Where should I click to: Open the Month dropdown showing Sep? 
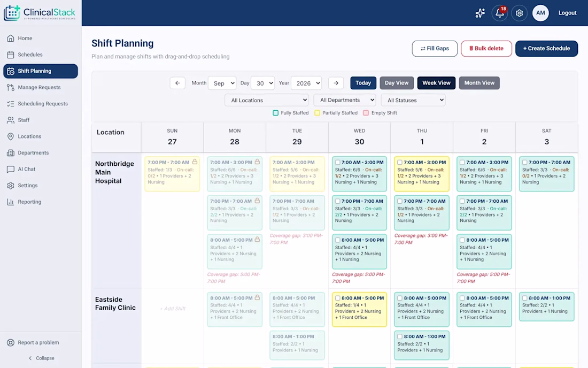tap(222, 83)
